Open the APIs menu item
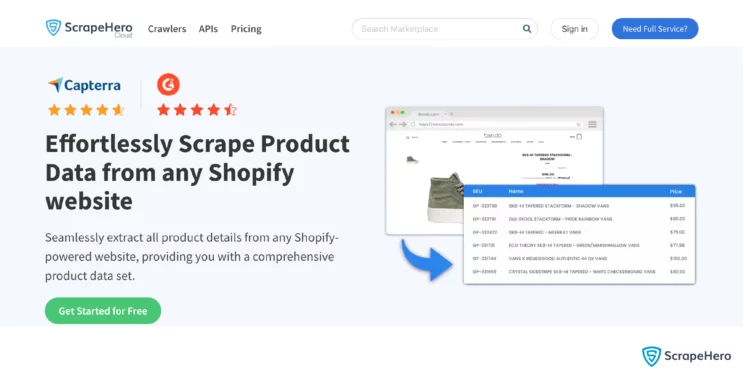Screen dimensions: 744x378 tap(208, 29)
